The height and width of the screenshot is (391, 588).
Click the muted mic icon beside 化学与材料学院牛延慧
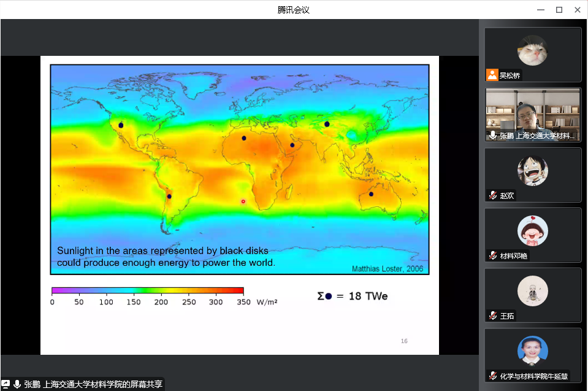click(x=492, y=376)
